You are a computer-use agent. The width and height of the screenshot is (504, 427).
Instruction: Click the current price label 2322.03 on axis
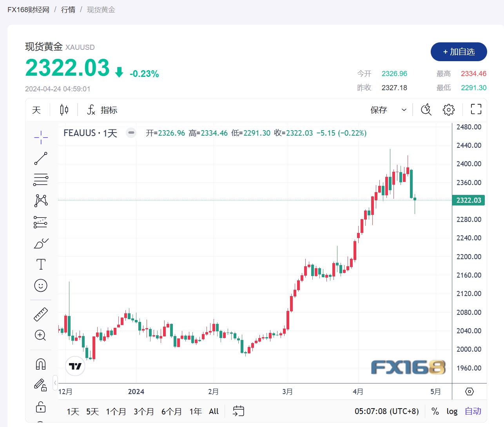469,200
